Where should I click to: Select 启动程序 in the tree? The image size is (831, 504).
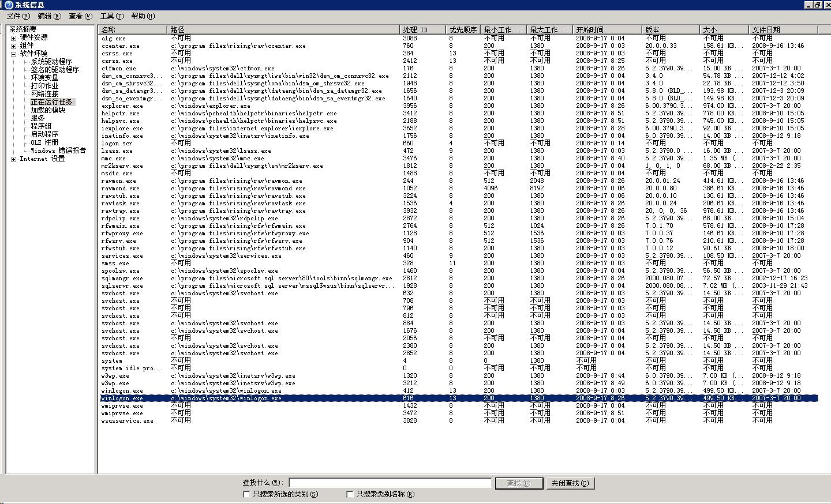point(44,134)
